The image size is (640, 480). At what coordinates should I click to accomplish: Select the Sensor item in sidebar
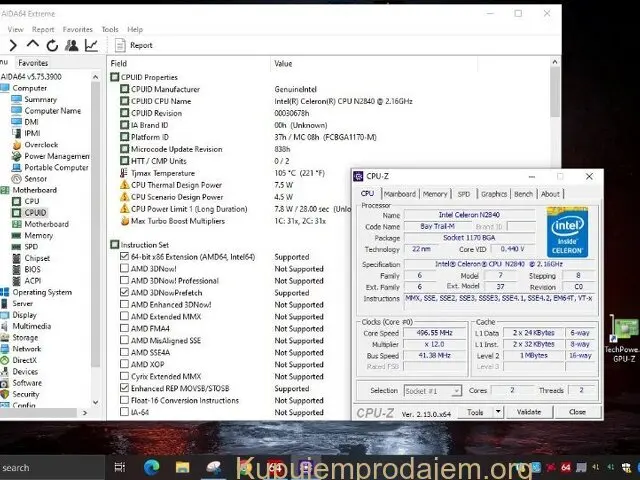point(36,179)
